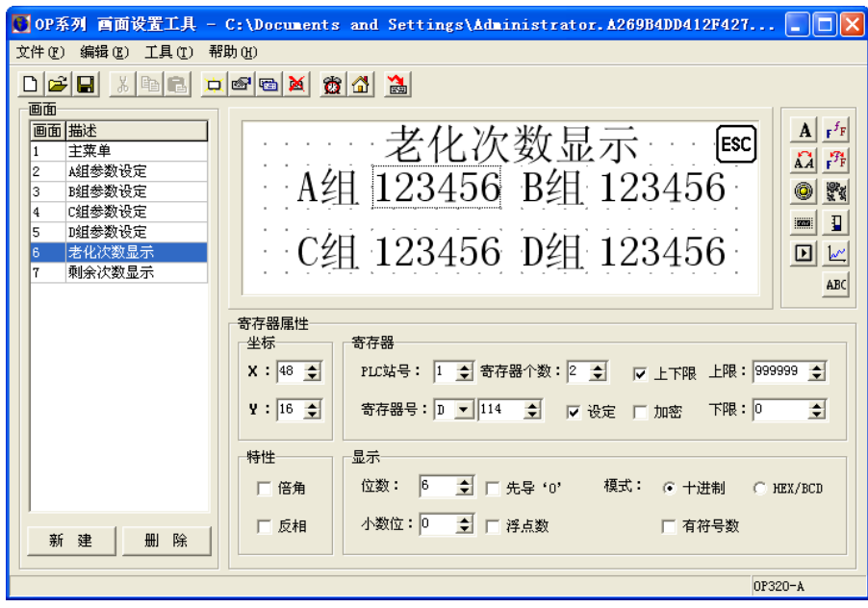Open the 工具(T) menu
This screenshot has width=868, height=608.
tap(168, 53)
